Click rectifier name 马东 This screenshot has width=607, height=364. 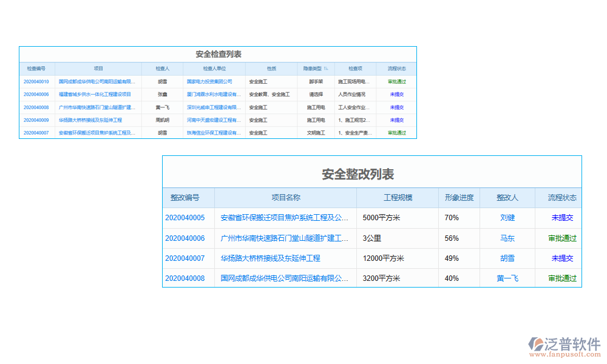click(x=507, y=238)
